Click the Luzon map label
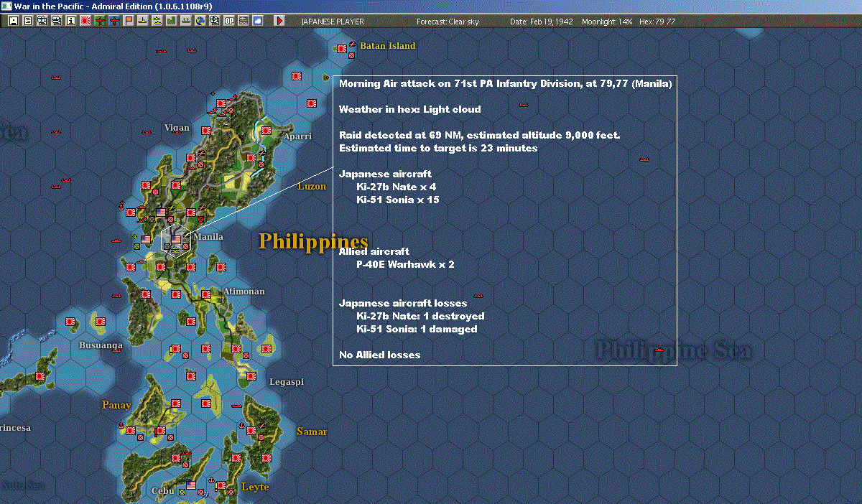 (312, 186)
